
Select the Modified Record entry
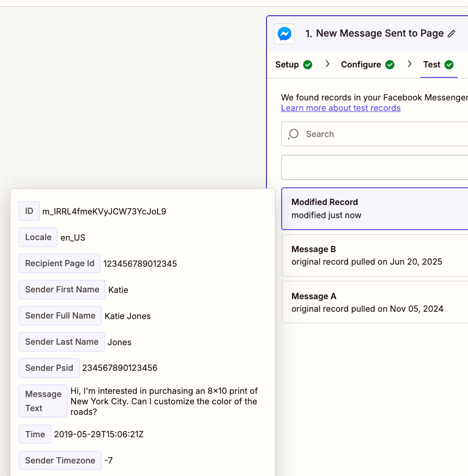tap(374, 209)
